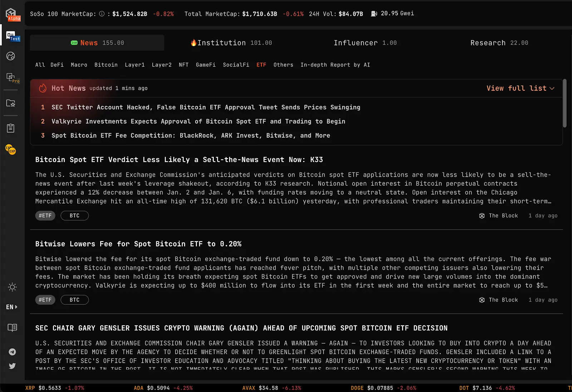This screenshot has height=392, width=572.
Task: Click BTC tag under the K33 article
Action: tap(75, 216)
